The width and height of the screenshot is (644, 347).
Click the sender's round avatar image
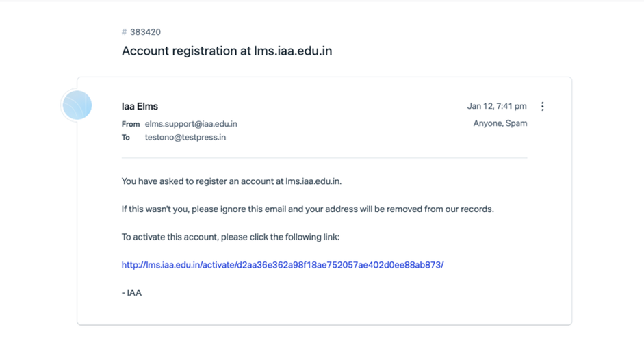pos(77,106)
